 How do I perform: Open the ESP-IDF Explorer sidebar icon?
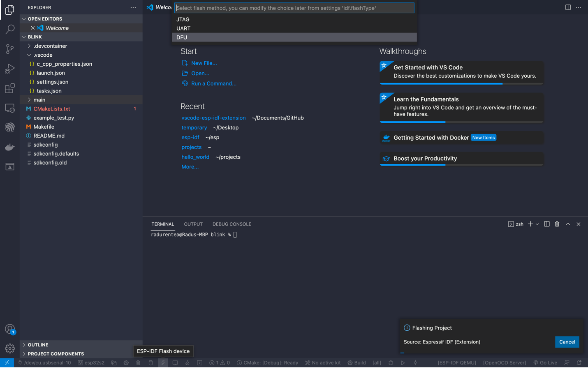click(10, 127)
